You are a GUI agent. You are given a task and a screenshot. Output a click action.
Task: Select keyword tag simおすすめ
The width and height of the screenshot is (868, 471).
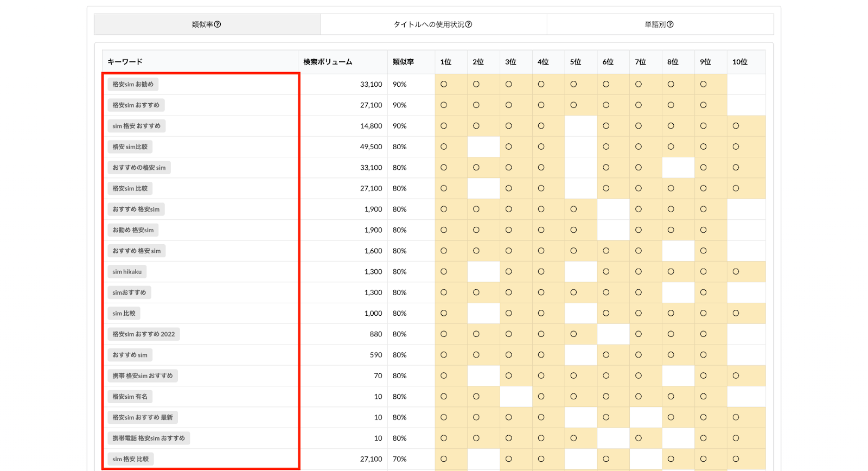click(x=129, y=292)
